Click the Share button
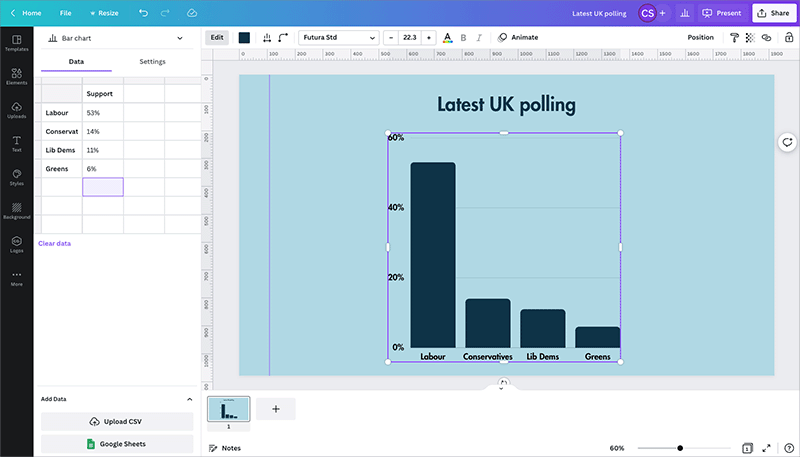The height and width of the screenshot is (457, 800). [x=773, y=13]
